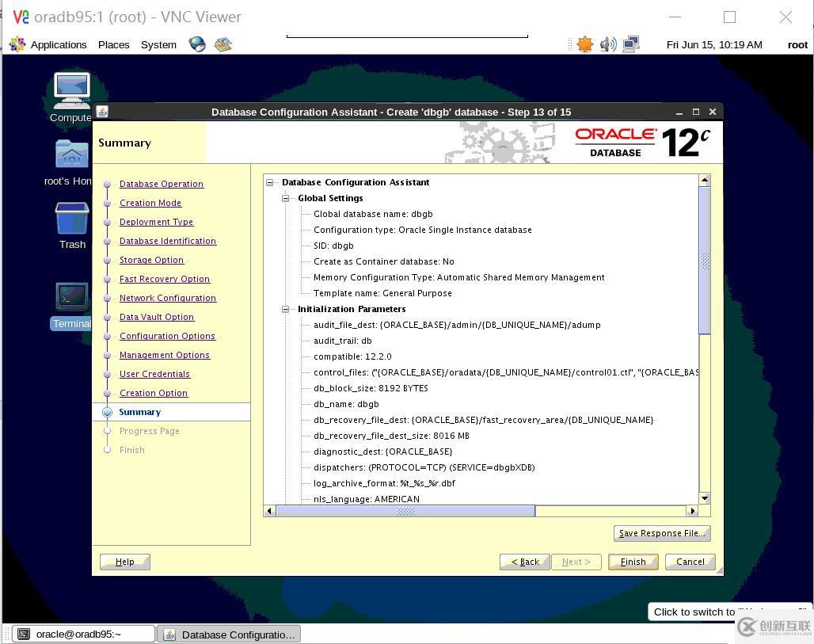Open the Places menu
This screenshot has width=814, height=644.
click(x=114, y=44)
